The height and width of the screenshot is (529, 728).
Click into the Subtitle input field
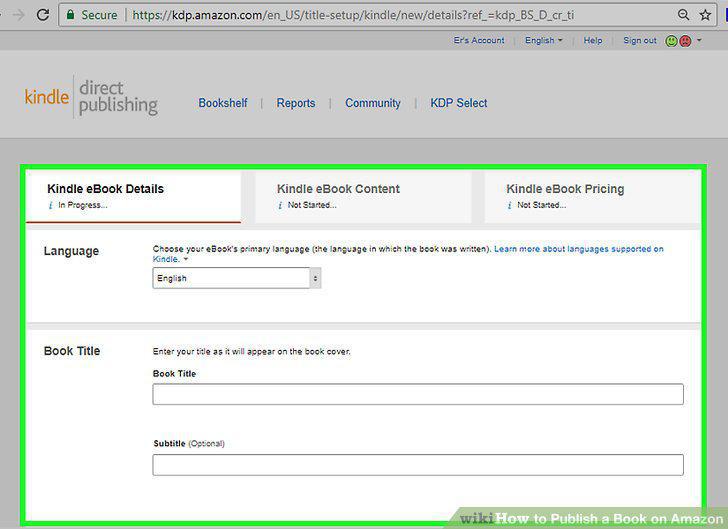[418, 465]
